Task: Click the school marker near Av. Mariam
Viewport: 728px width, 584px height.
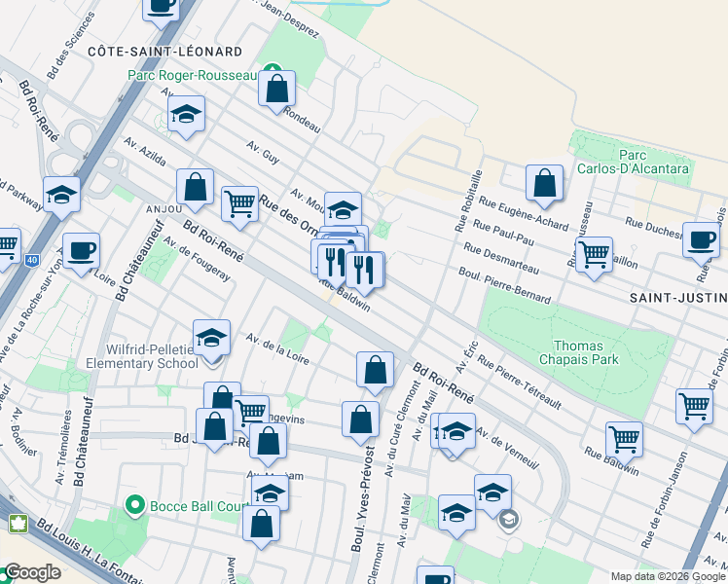Action: point(271,492)
